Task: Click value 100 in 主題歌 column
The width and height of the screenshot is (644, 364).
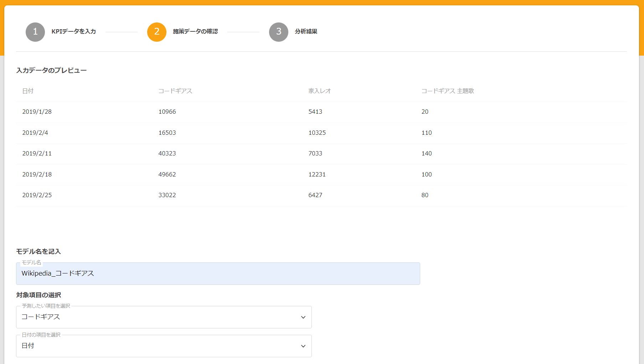Action: 427,174
